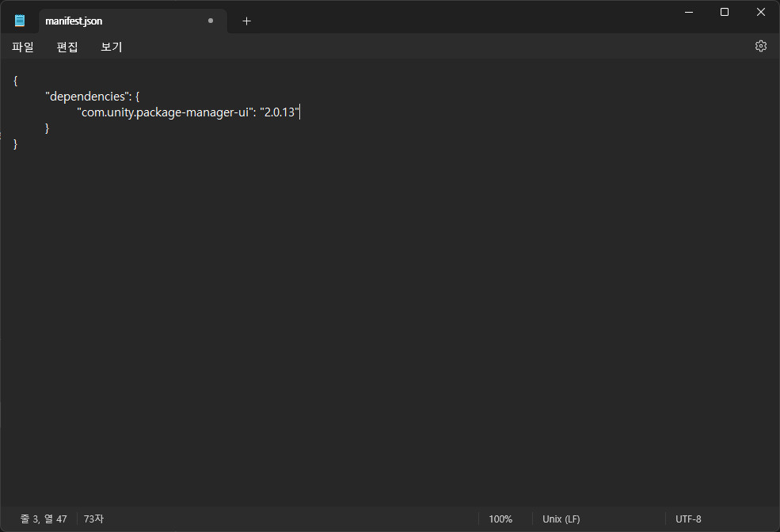Minimize the Notepad window

[x=688, y=12]
